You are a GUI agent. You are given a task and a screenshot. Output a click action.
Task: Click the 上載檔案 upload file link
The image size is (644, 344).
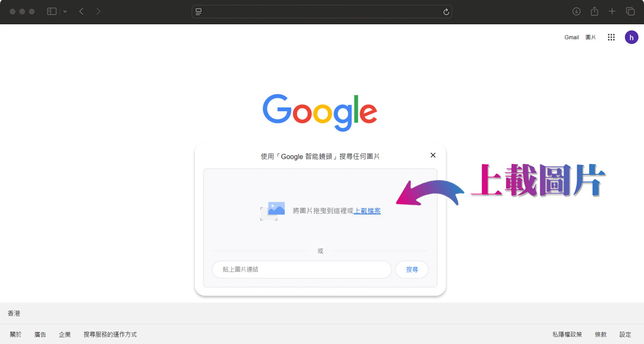(367, 211)
